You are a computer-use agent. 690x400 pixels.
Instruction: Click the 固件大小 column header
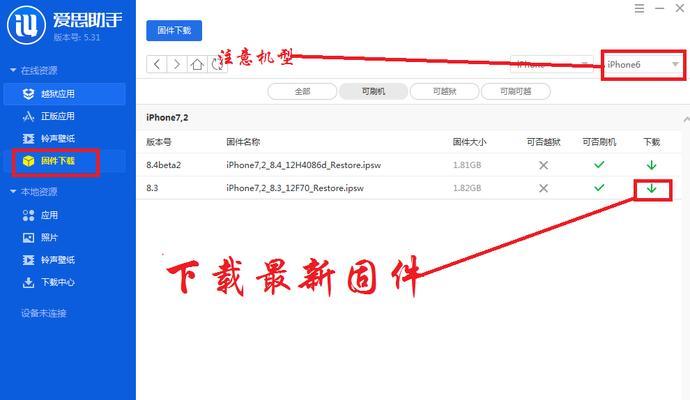[470, 142]
